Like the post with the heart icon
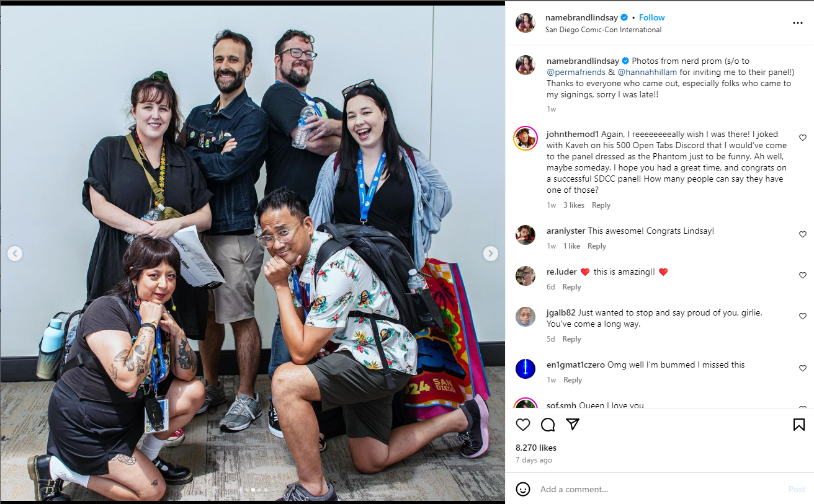 (x=523, y=425)
